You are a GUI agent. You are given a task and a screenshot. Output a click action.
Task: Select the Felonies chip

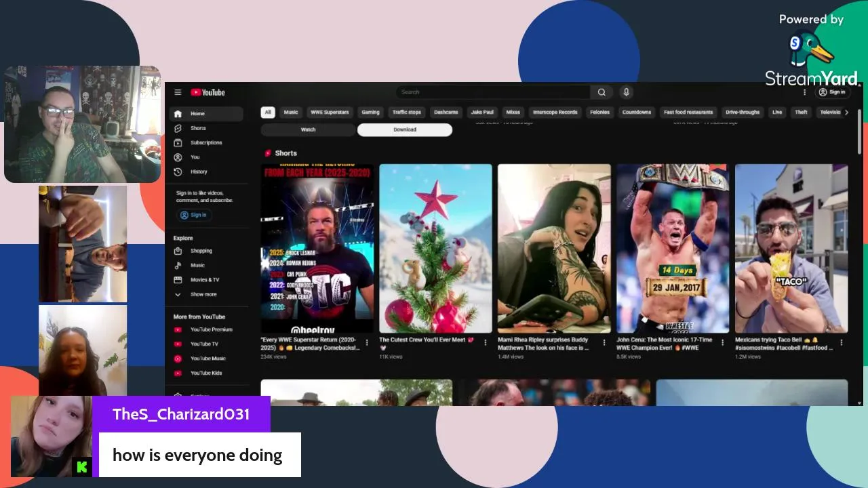(600, 113)
